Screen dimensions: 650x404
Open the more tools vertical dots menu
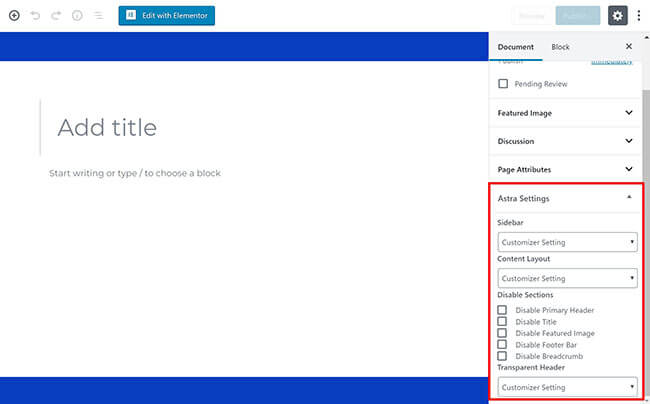tap(639, 16)
